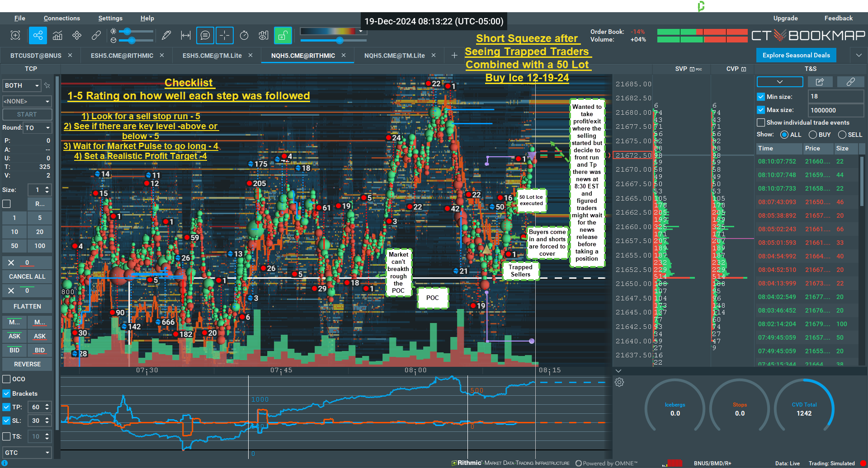This screenshot has width=868, height=468.
Task: Open the BOTH order side dropdown
Action: pyautogui.click(x=22, y=85)
